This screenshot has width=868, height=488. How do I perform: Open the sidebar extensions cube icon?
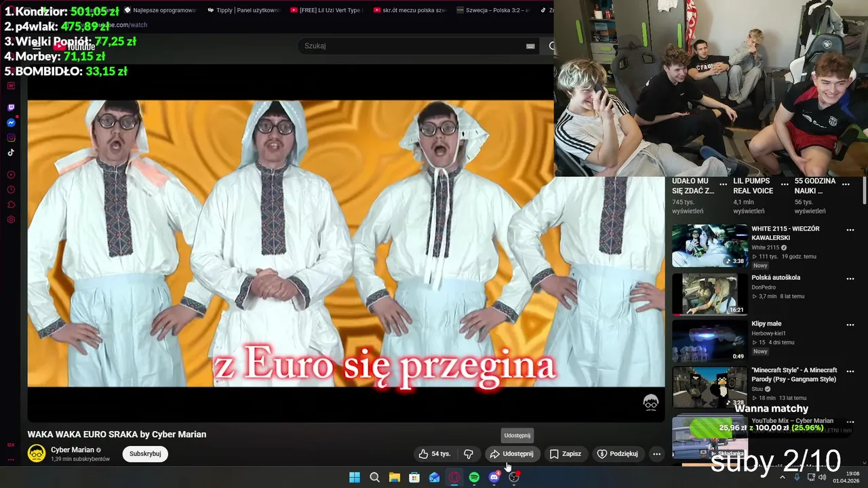pos(11,205)
